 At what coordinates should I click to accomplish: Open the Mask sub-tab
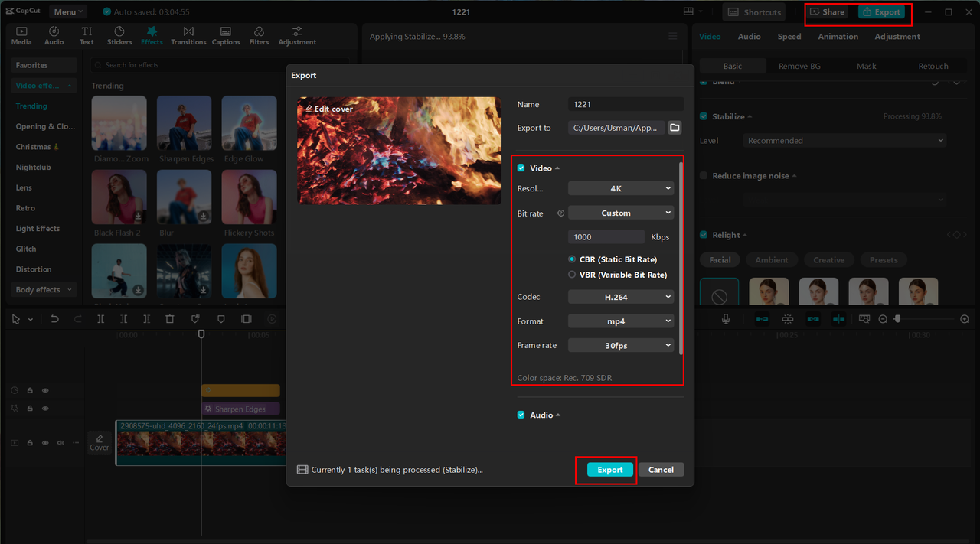coord(866,66)
